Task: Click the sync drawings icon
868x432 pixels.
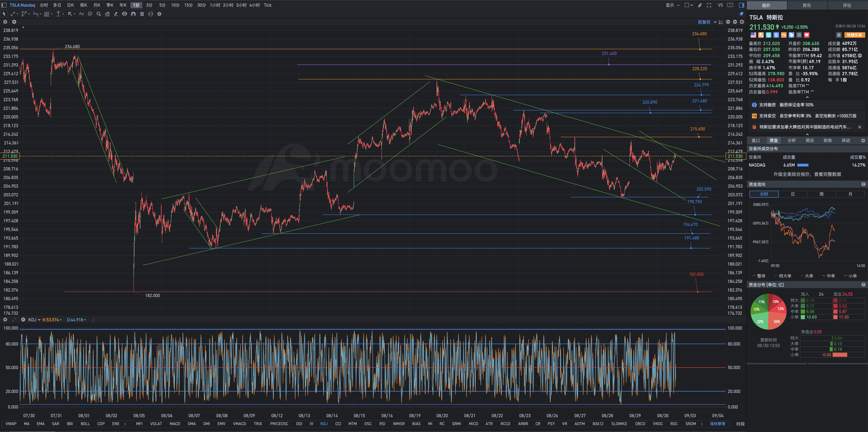Action: pos(151,14)
